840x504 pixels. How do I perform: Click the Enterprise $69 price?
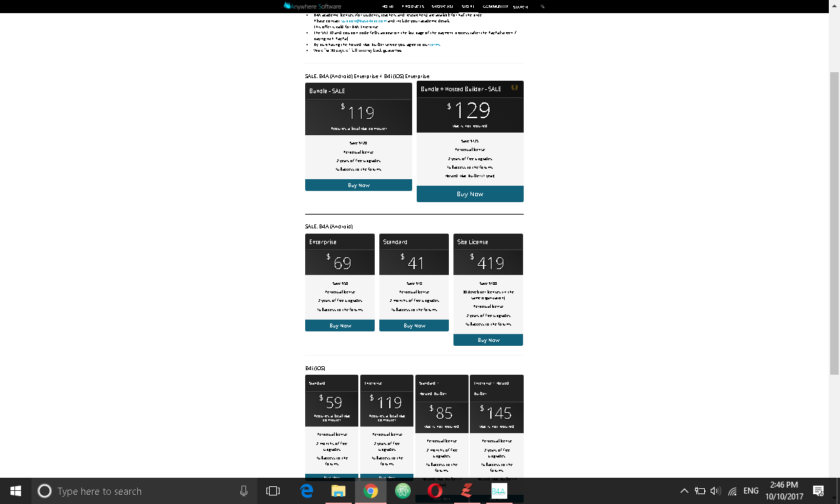pyautogui.click(x=339, y=262)
